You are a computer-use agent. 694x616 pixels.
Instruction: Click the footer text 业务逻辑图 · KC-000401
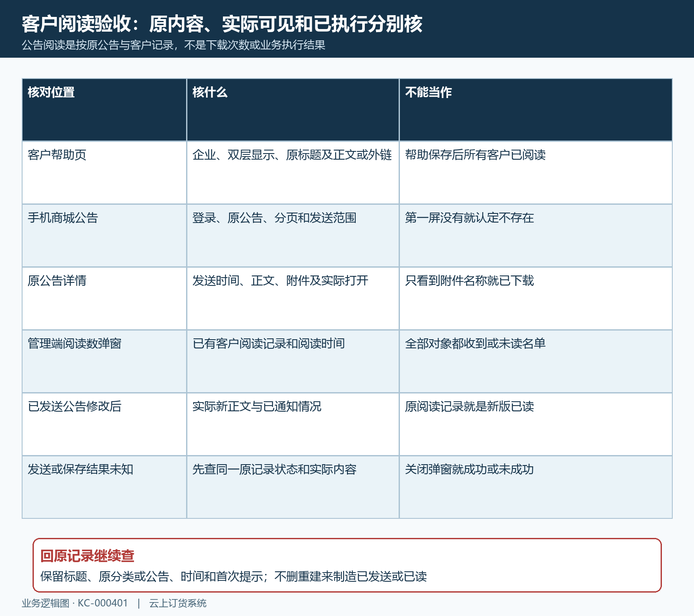(75, 603)
